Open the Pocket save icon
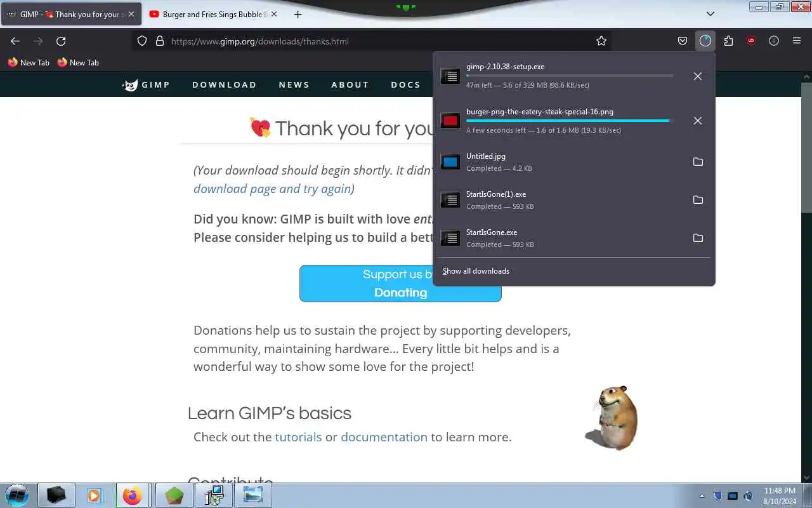Screen dimensions: 812x508 point(683,41)
